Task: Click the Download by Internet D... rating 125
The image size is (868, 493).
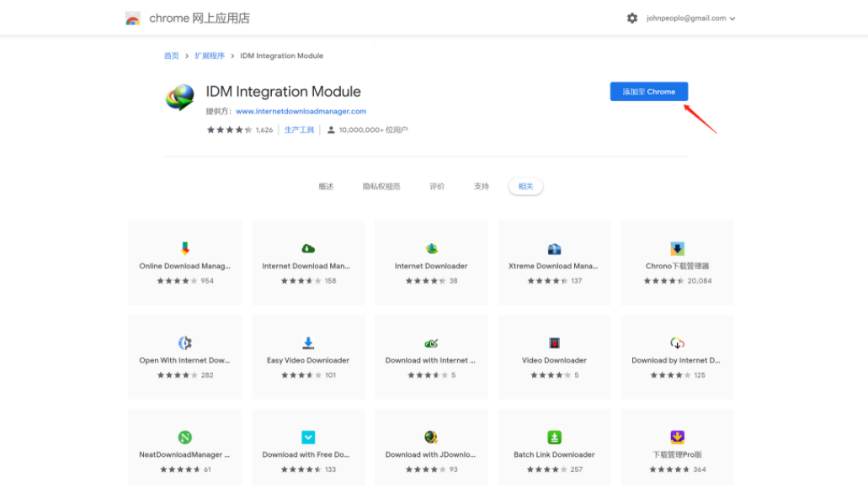Action: point(700,375)
